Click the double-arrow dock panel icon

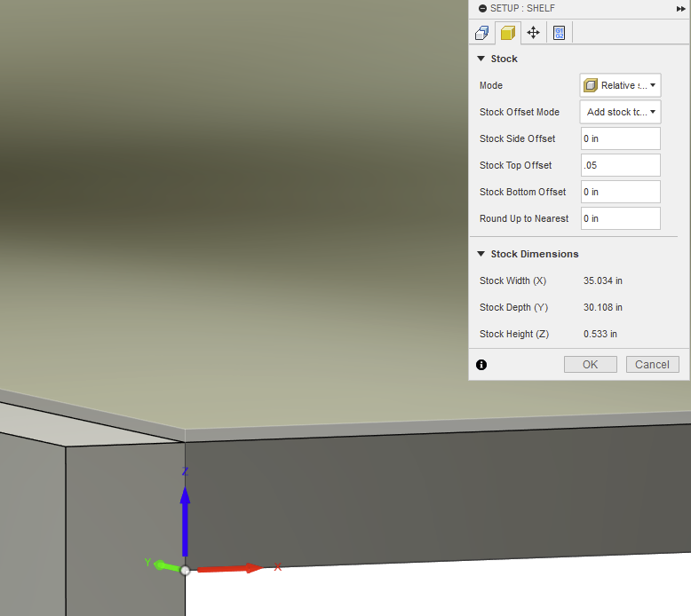coord(680,8)
